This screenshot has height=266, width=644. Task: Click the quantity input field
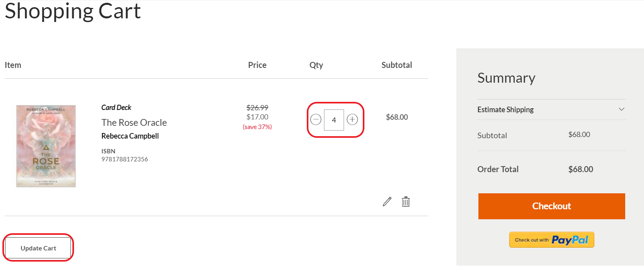(334, 120)
